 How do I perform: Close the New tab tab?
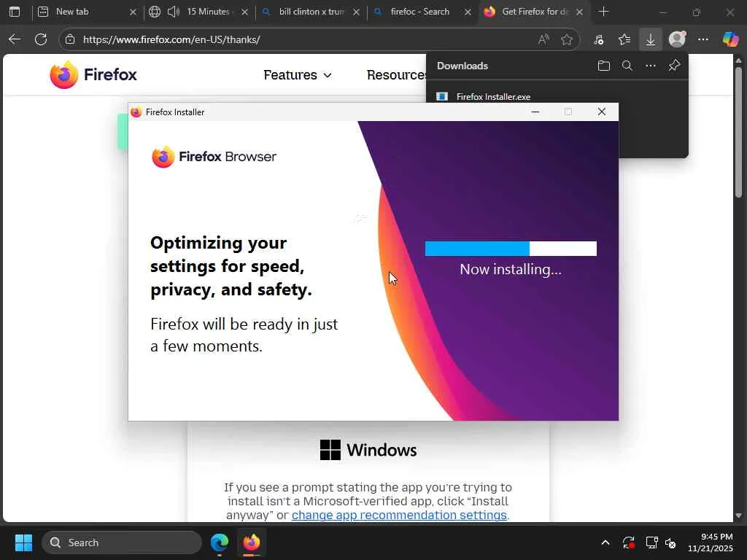[133, 12]
